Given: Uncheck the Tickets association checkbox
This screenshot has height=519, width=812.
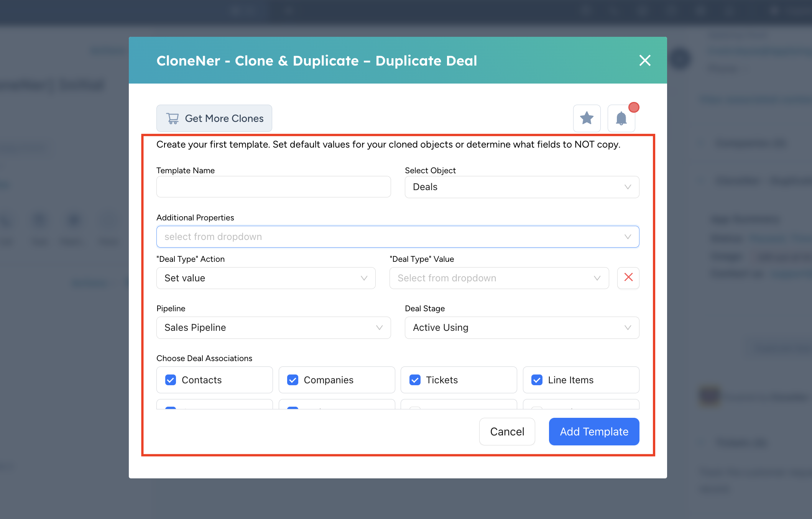Looking at the screenshot, I should [415, 380].
